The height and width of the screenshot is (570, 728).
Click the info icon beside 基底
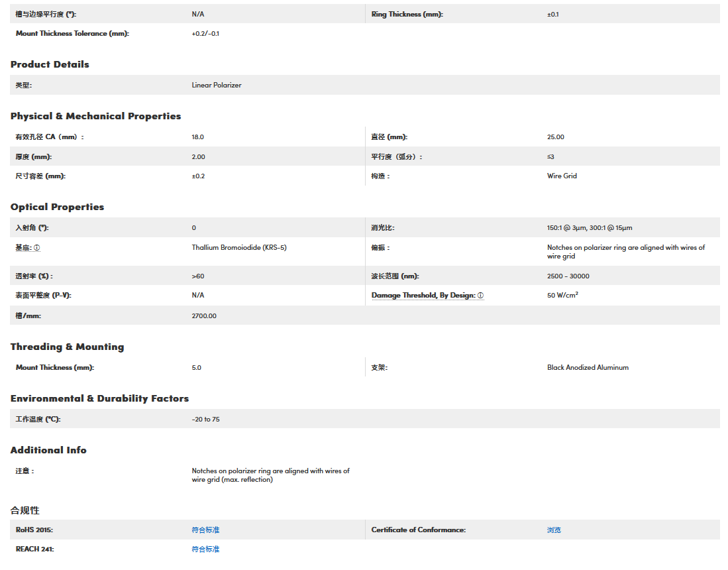click(x=37, y=248)
